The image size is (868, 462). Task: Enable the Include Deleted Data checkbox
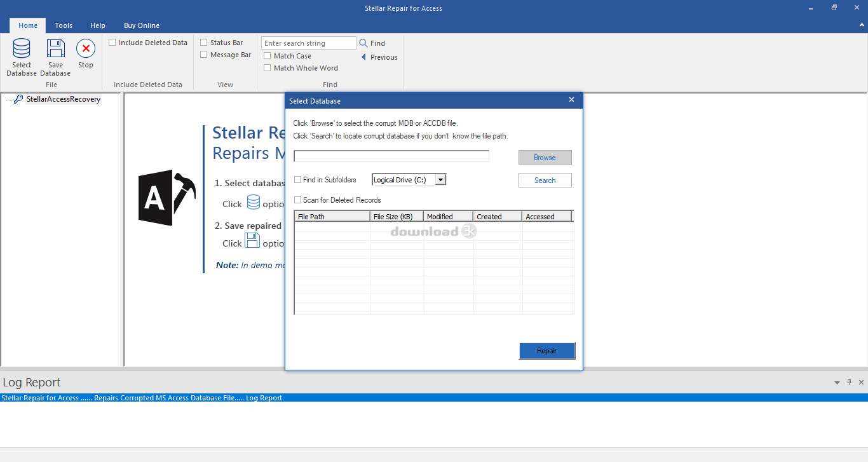(112, 42)
